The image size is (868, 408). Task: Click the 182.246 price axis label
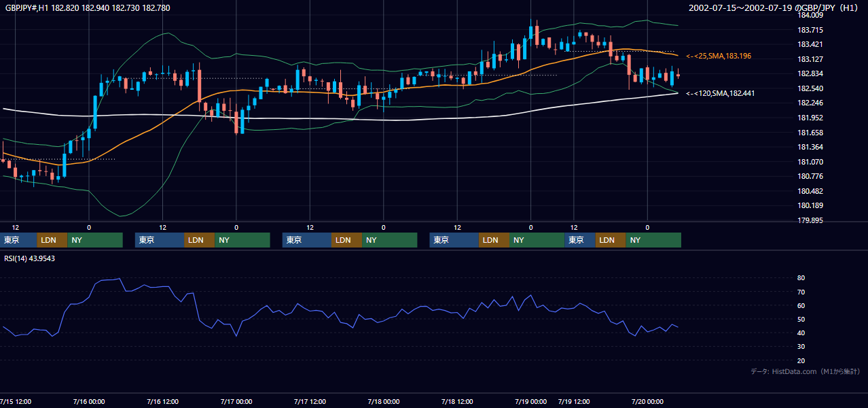810,103
